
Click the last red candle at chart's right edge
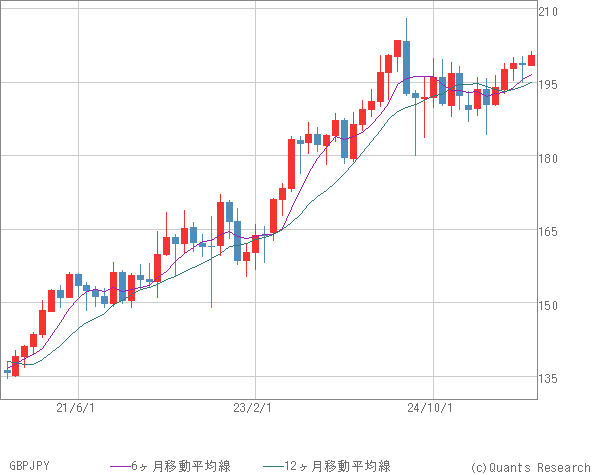tap(532, 60)
